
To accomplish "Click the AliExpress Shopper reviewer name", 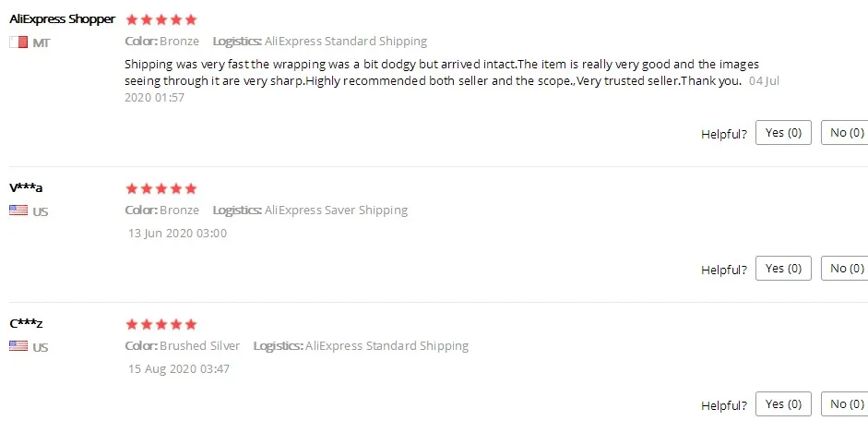I will coord(62,19).
